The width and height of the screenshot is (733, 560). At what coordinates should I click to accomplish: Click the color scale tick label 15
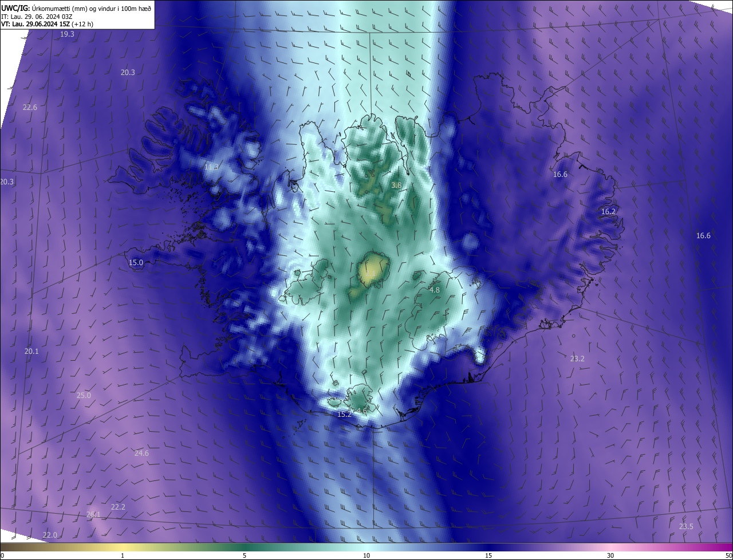488,556
